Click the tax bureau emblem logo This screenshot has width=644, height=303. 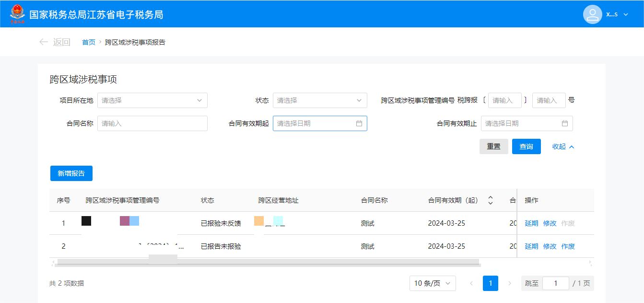pyautogui.click(x=17, y=14)
